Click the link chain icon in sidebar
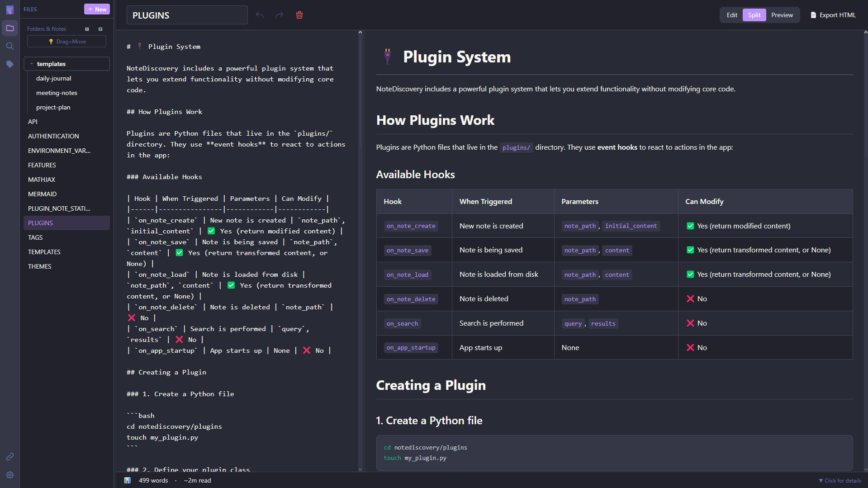The height and width of the screenshot is (488, 868). coord(9,457)
